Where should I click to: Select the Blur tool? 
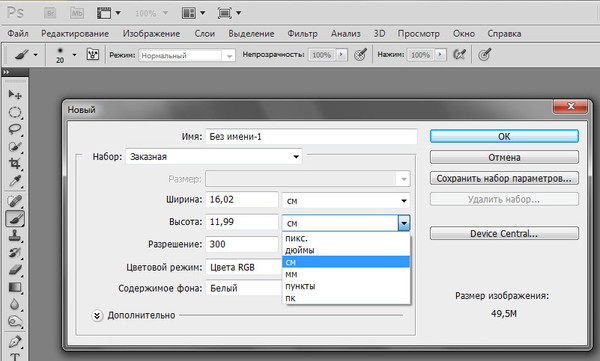click(x=15, y=304)
